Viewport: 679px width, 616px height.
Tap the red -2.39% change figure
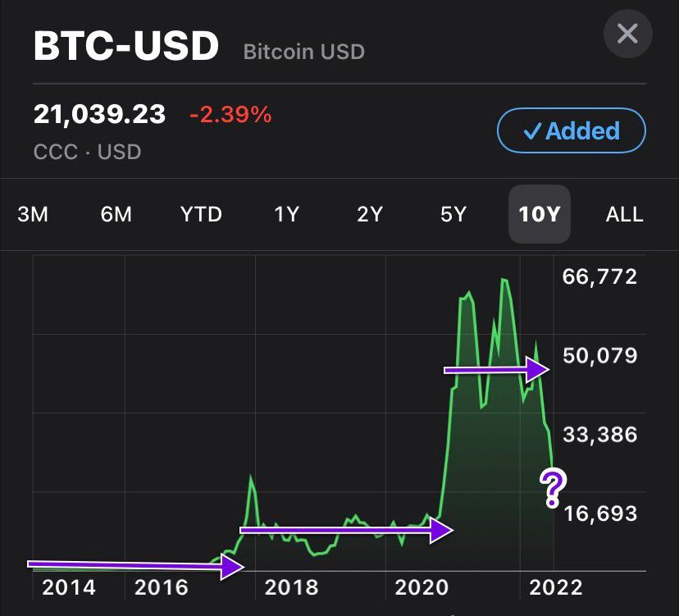click(230, 115)
